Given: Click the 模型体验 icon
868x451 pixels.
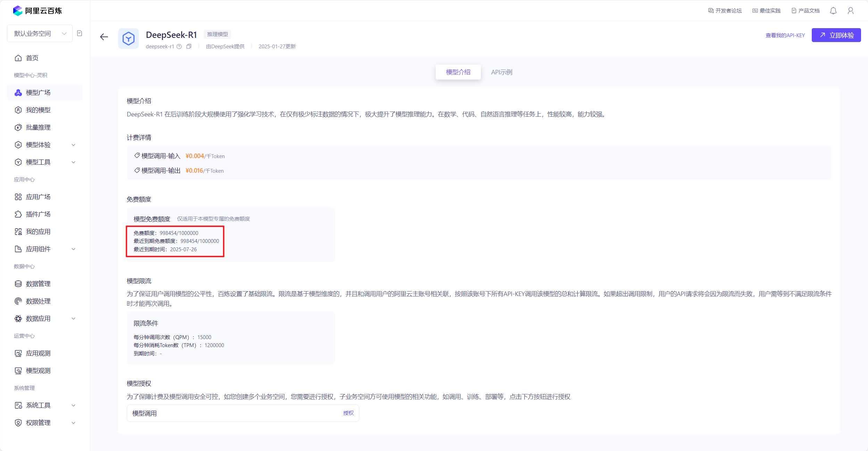Looking at the screenshot, I should coord(18,145).
